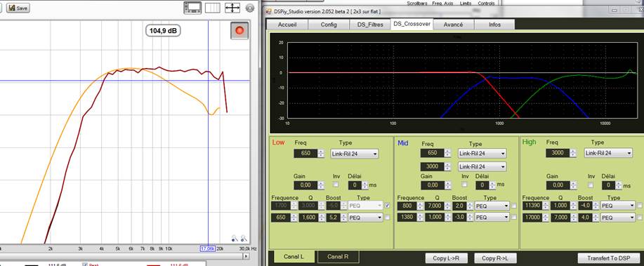Click the 104,9 dB readout box
The width and height of the screenshot is (644, 266).
click(163, 30)
